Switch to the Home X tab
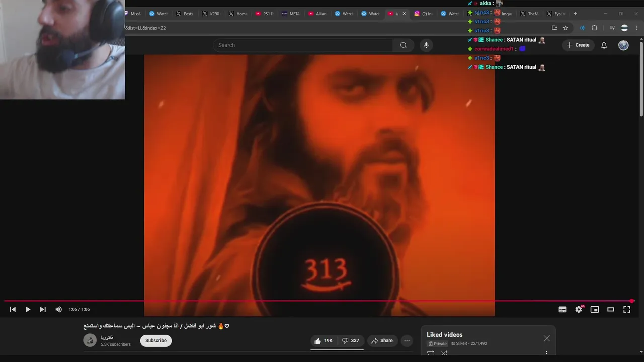Viewport: 644px width, 362px height. (237, 14)
